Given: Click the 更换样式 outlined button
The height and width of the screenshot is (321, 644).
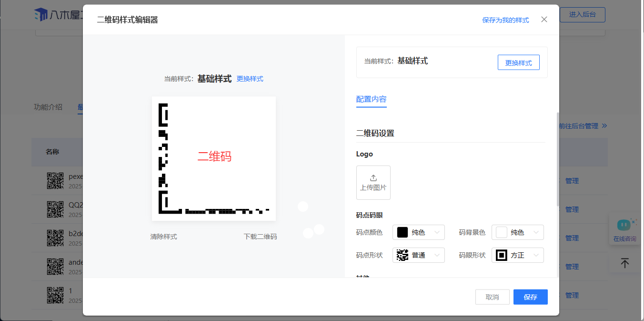Looking at the screenshot, I should (x=519, y=62).
